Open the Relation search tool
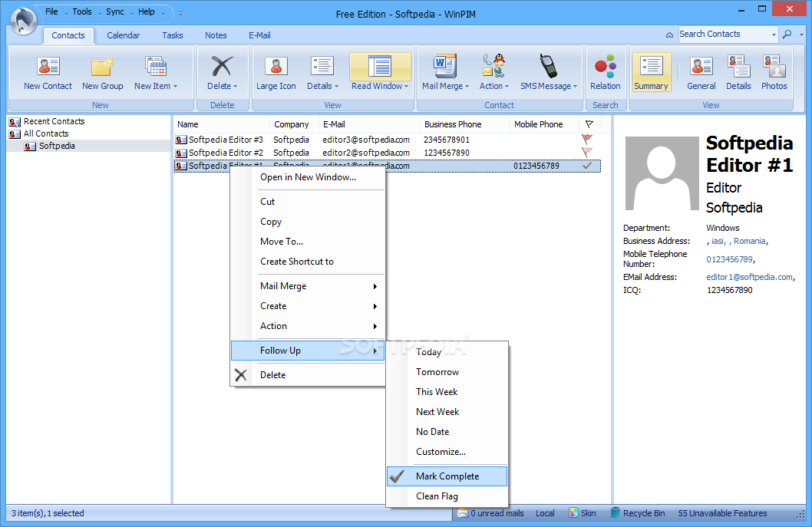Viewport: 812px width, 527px height. (x=605, y=72)
